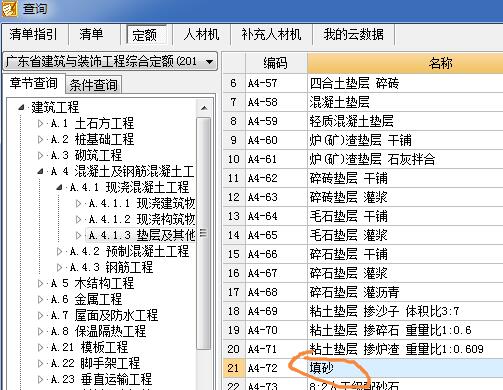Select tree item A.2 桩基础工程

pos(92,139)
